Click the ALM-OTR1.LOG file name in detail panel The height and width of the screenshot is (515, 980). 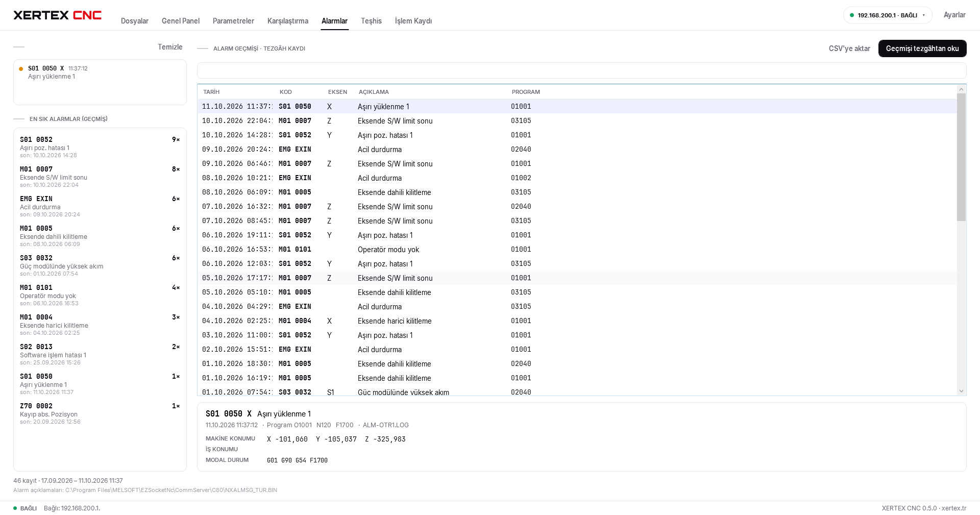pyautogui.click(x=385, y=425)
